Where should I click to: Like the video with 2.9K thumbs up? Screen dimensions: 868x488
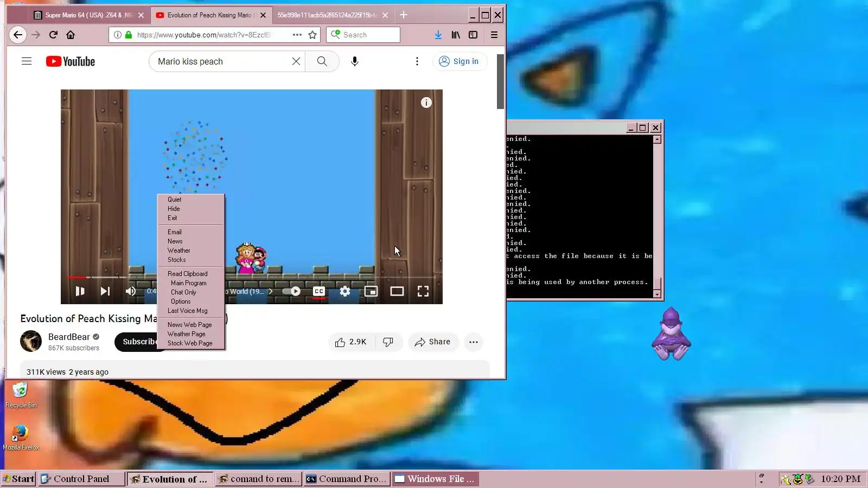(351, 342)
